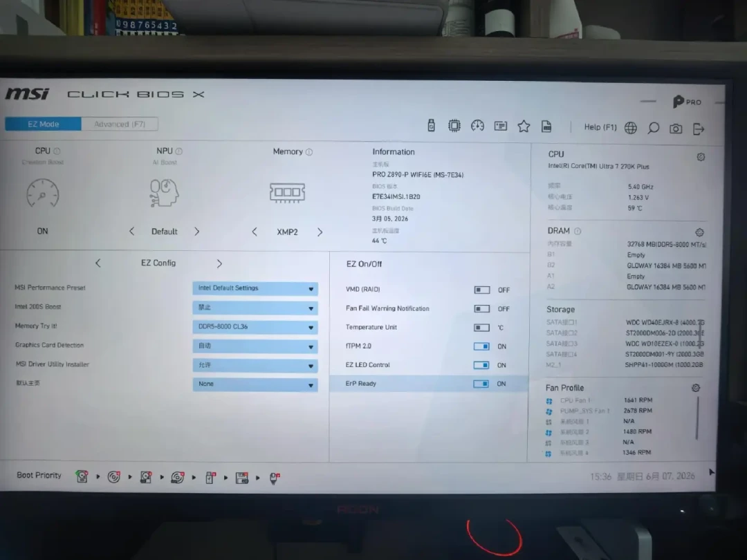Go to previous EZ Config page
The height and width of the screenshot is (560, 747).
(98, 263)
